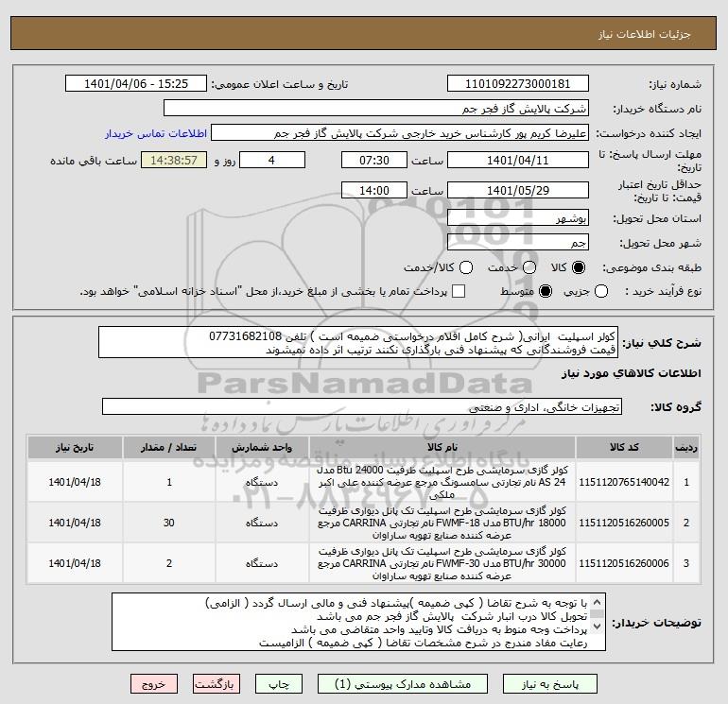Click the remaining time field 14:38:57
Screen dimensions: 728x704
pos(174,160)
